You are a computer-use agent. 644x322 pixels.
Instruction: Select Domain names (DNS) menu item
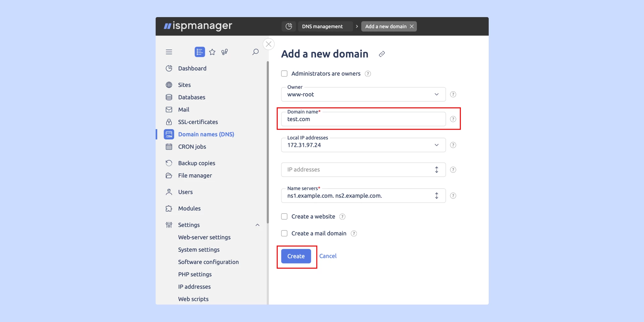click(206, 134)
